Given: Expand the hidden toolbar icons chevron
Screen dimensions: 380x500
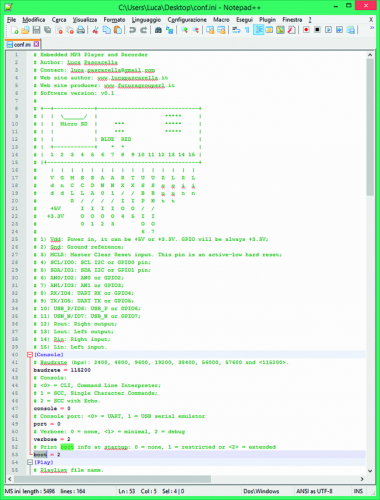Looking at the screenshot, I should pyautogui.click(x=372, y=28).
